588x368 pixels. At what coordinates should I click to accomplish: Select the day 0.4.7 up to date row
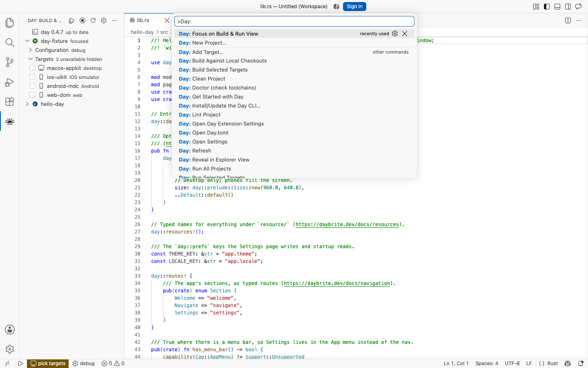point(72,32)
